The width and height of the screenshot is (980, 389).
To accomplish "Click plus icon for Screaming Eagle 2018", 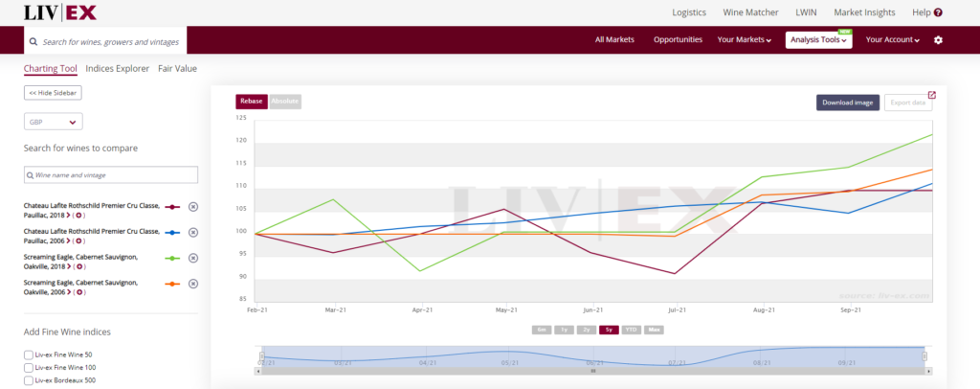I will (x=78, y=267).
